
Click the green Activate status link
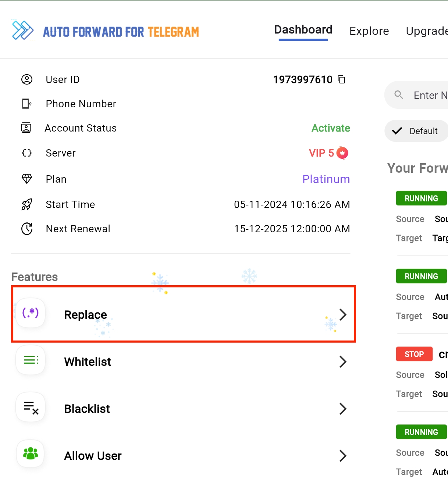coord(331,128)
